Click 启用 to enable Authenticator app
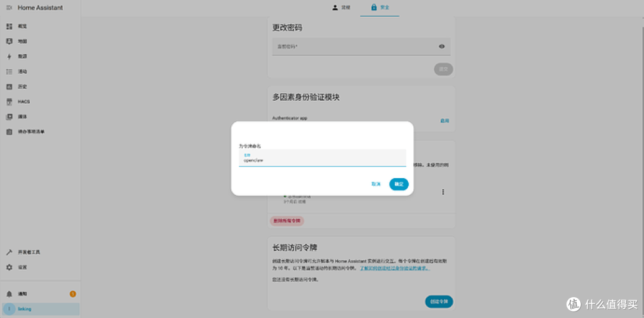 click(x=444, y=121)
